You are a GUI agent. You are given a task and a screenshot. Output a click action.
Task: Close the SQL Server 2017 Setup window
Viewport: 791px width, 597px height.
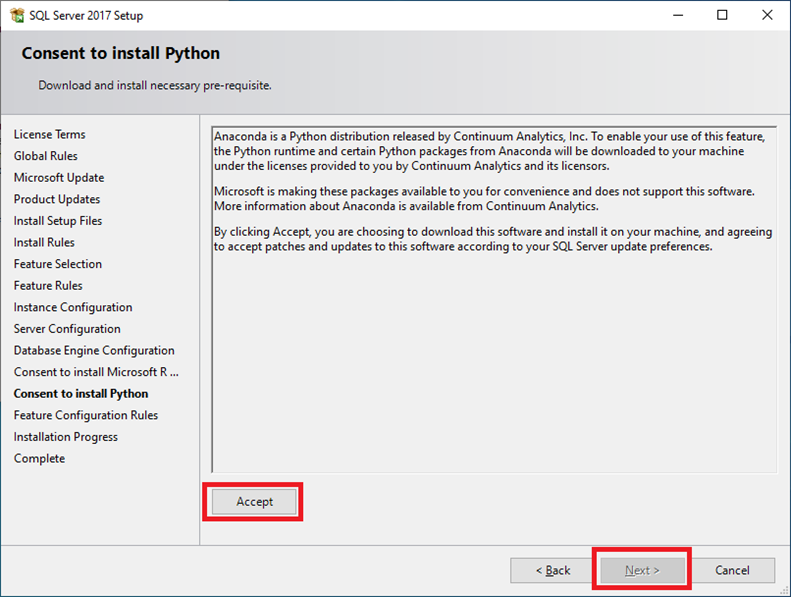pyautogui.click(x=767, y=15)
